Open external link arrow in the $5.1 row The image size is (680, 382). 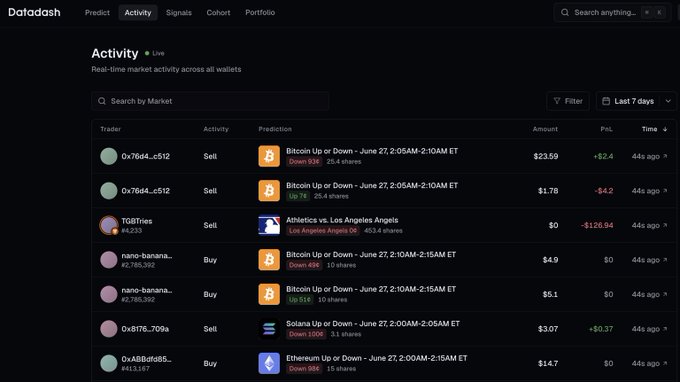(x=665, y=294)
